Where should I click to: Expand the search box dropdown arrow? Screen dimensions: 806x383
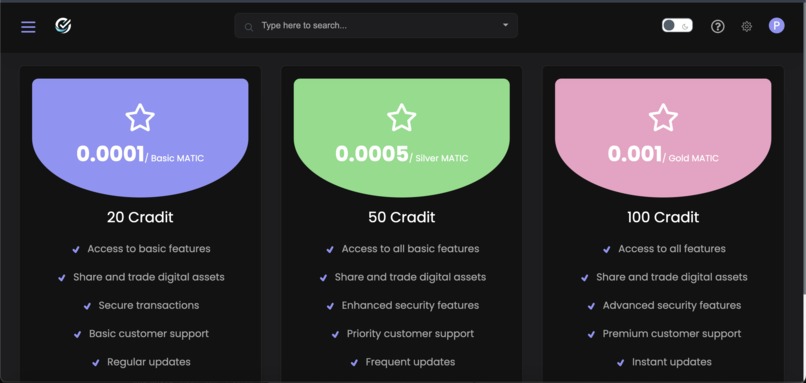(505, 25)
